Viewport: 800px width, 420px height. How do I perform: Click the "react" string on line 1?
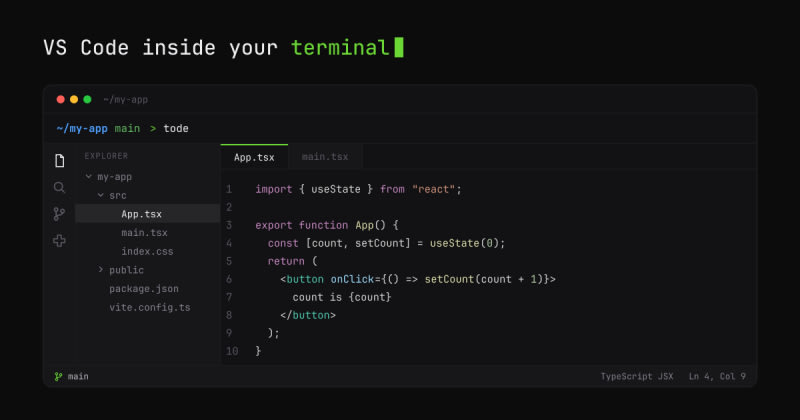434,189
